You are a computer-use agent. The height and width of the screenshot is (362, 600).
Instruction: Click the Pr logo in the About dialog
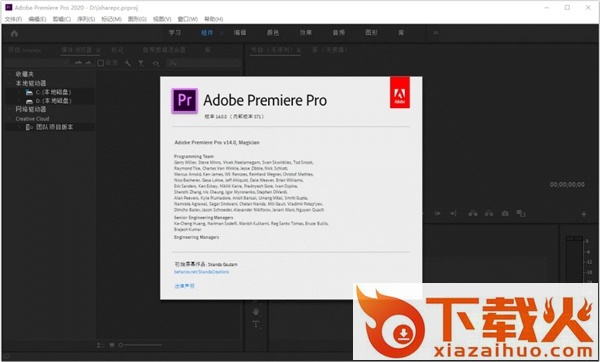185,101
